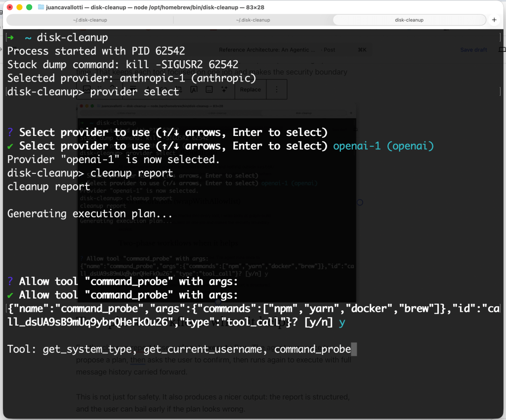Screen dimensions: 506x420
Task: Click the cyan y answer after [y/n]
Action: [341, 322]
